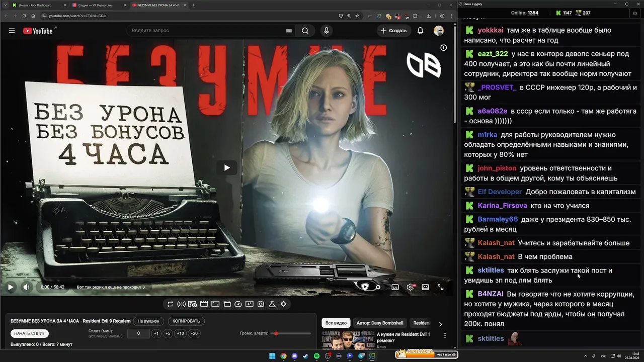Add five minutes with the +5 button
This screenshot has width=644, height=362.
(168, 333)
